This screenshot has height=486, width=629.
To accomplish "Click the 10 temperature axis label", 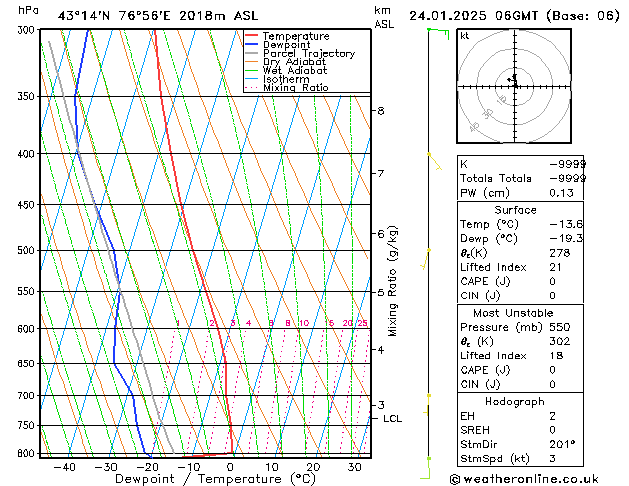I will 272,467.
